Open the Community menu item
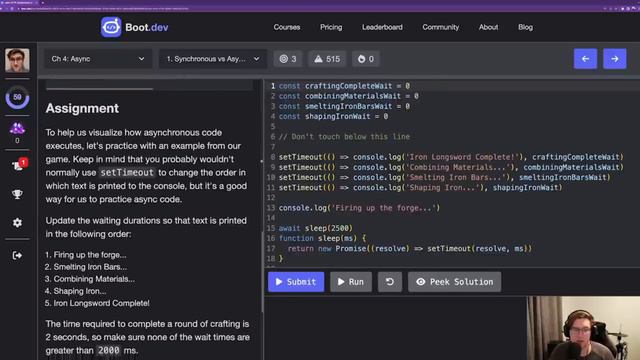Viewport: 640px width, 360px height. click(x=440, y=27)
